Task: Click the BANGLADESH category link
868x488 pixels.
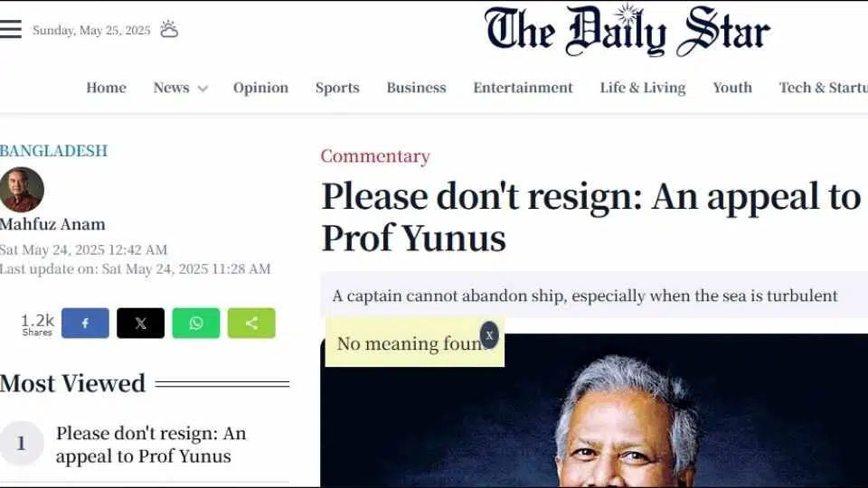Action: coord(53,151)
